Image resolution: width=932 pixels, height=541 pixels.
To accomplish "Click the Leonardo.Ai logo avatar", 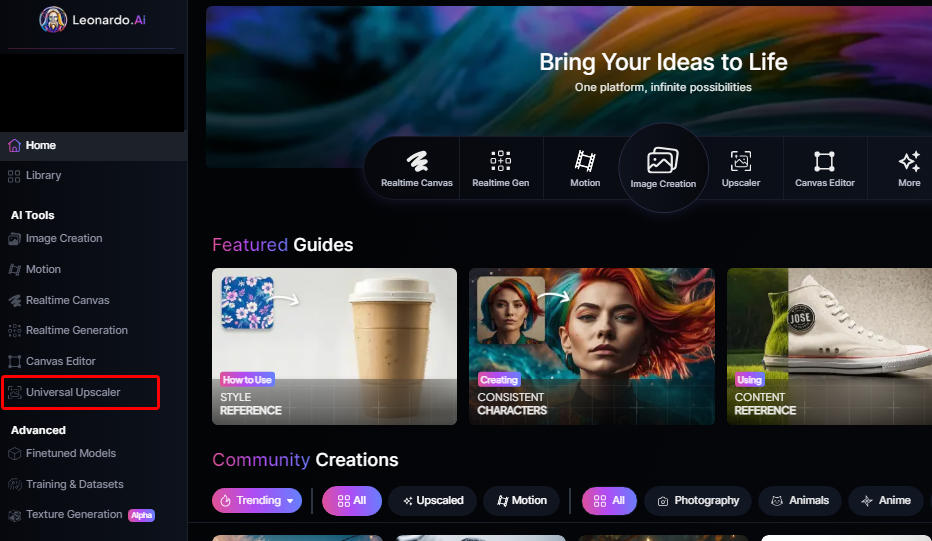I will click(x=53, y=20).
